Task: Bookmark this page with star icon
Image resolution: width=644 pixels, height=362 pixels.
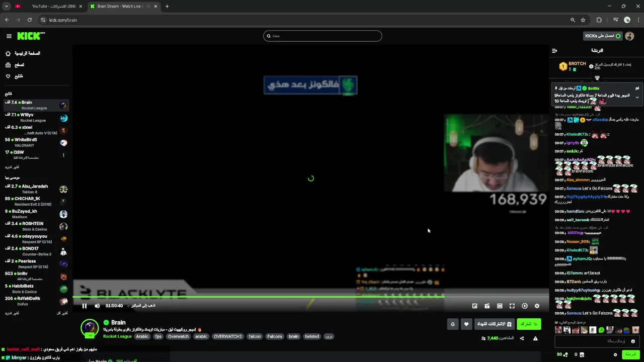Action: pyautogui.click(x=583, y=20)
